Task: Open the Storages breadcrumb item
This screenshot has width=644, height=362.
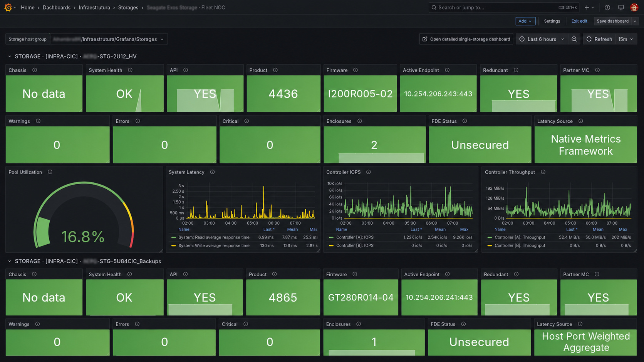Action: point(128,7)
